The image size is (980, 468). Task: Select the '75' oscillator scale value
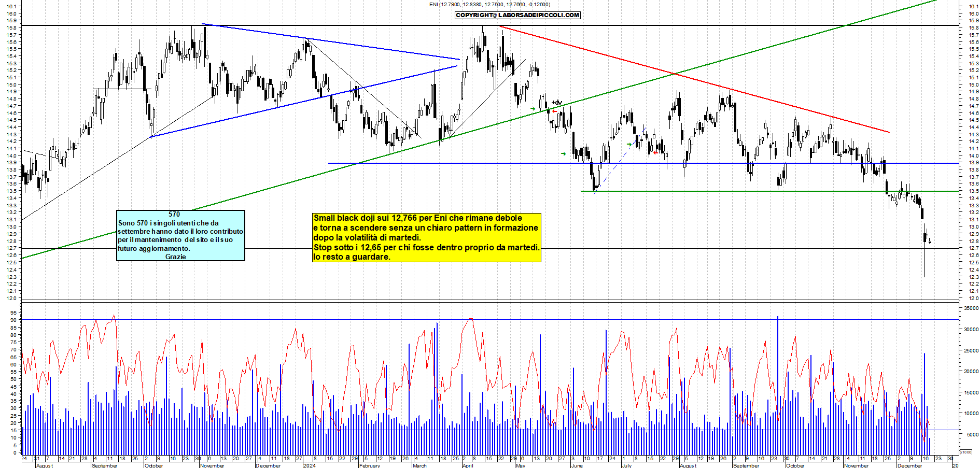(13, 343)
